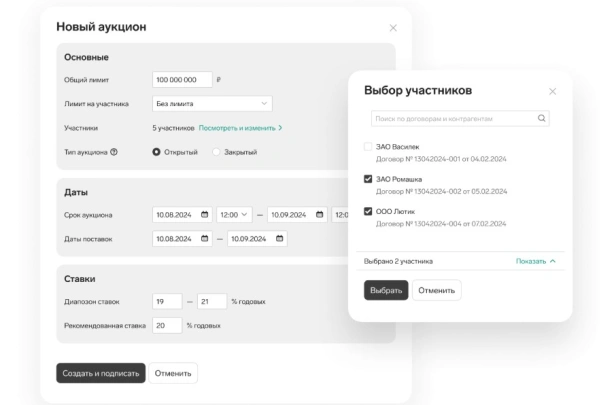Check the ЗАО Василек checkbox
The width and height of the screenshot is (616, 405).
point(368,147)
